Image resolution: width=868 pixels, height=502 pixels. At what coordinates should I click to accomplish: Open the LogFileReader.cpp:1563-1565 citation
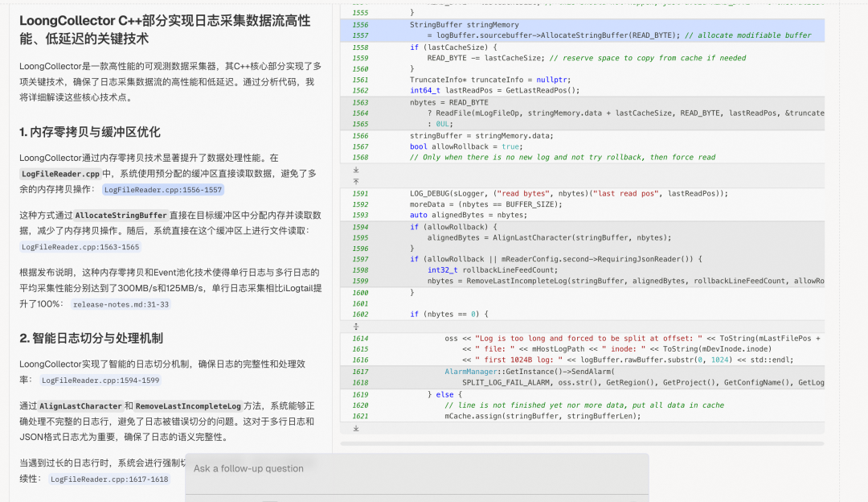pyautogui.click(x=80, y=247)
